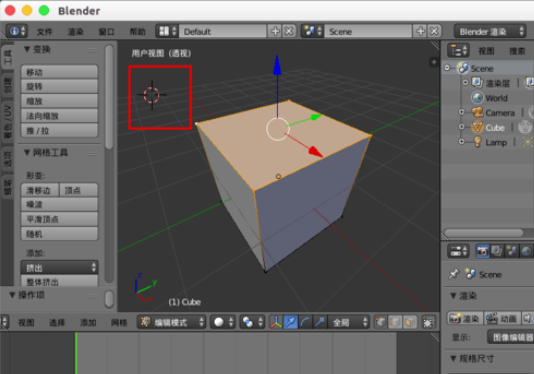Open the Info editor type selector icon
The width and height of the screenshot is (534, 374).
(16, 31)
